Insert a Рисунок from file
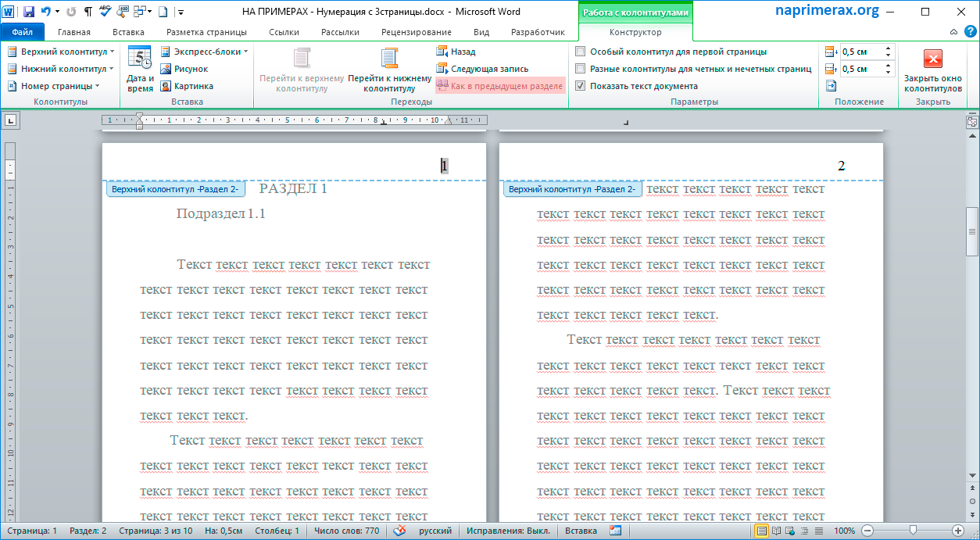Image resolution: width=980 pixels, height=540 pixels. click(x=184, y=69)
